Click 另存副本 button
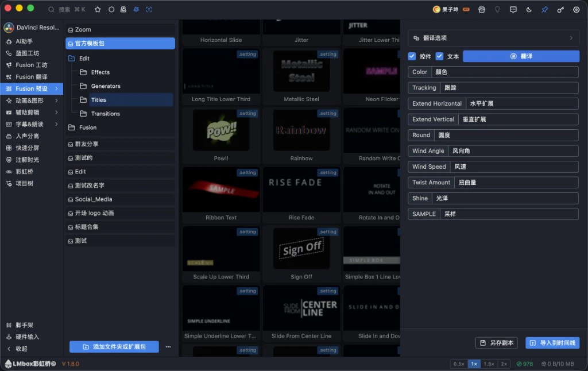 (x=497, y=343)
